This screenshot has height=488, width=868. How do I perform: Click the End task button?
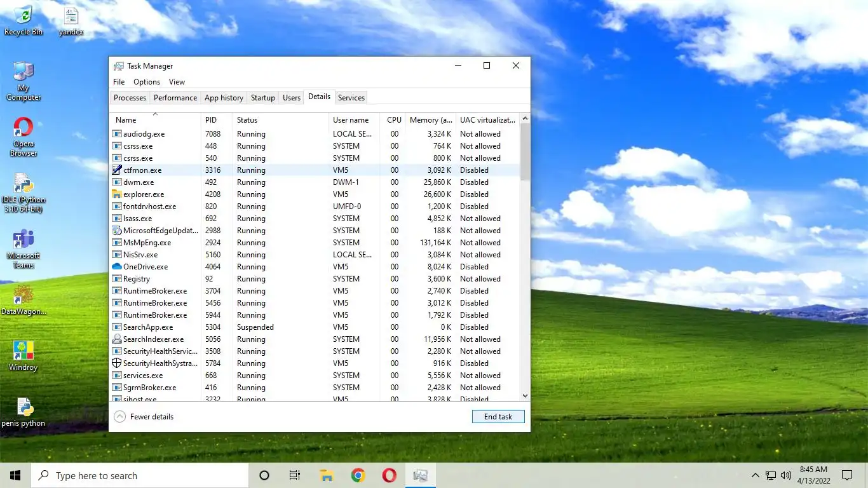(498, 417)
